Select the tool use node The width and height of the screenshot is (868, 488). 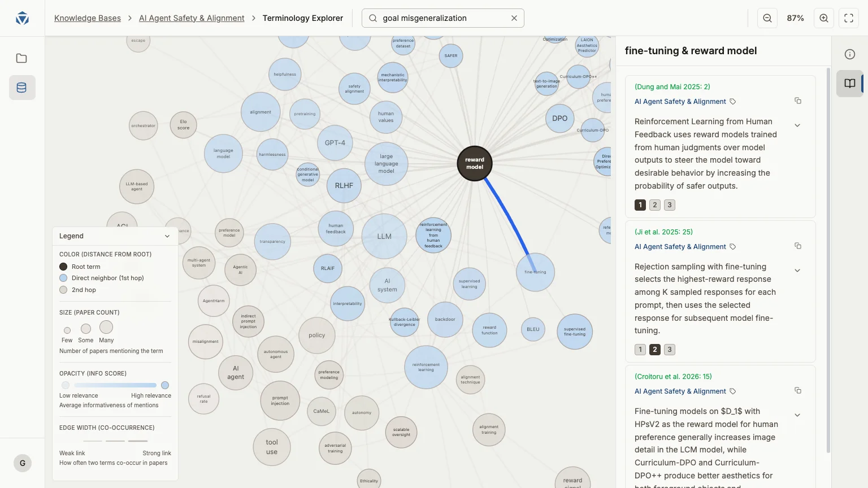coord(272,447)
